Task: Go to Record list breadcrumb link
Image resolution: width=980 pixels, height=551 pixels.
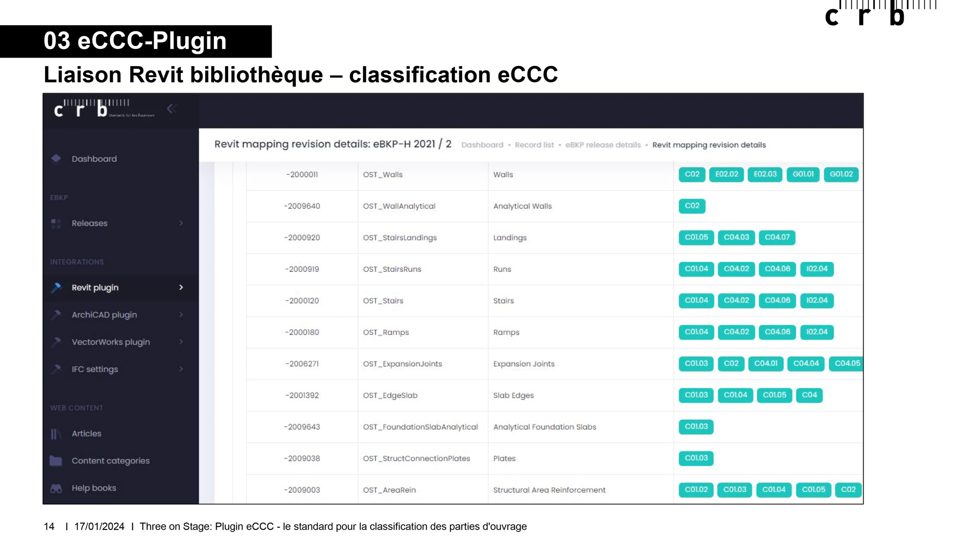Action: (534, 145)
